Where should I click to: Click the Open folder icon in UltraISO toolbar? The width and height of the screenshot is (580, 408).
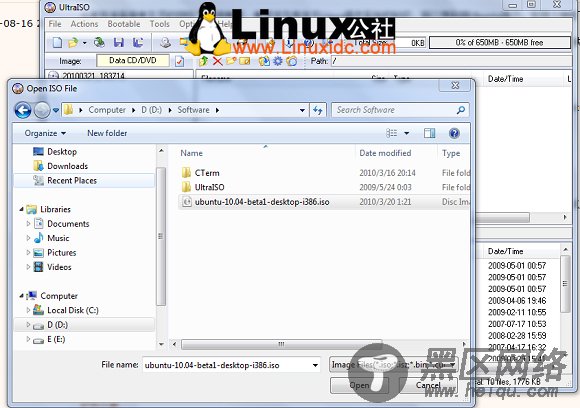tap(73, 43)
